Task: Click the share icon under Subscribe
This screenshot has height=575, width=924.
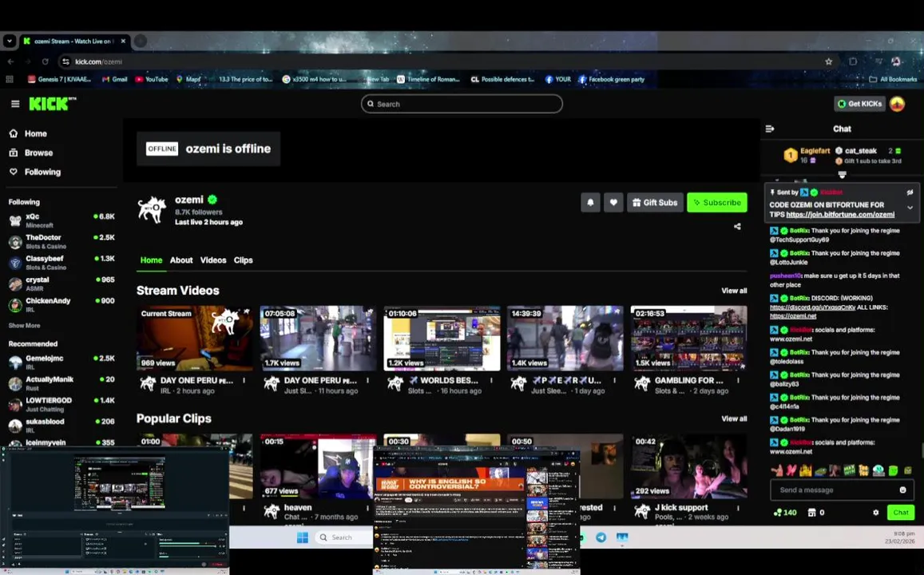Action: [737, 226]
